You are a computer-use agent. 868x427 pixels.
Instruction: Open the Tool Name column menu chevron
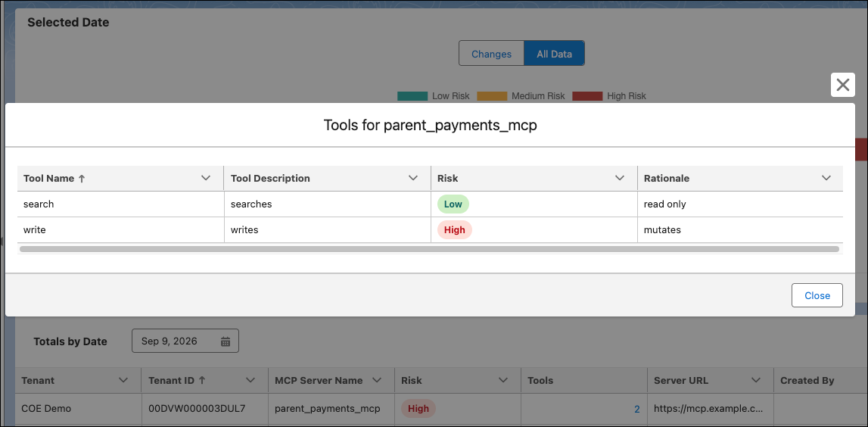tap(206, 178)
